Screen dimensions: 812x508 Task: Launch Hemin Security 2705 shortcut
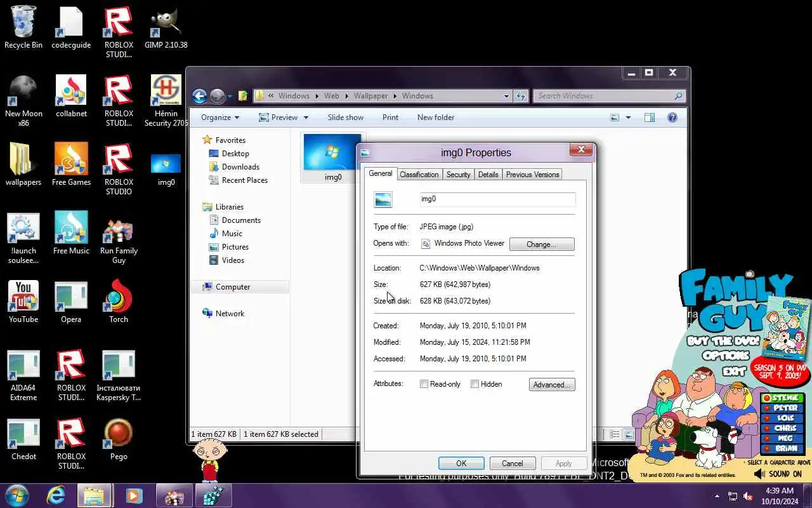pyautogui.click(x=166, y=101)
